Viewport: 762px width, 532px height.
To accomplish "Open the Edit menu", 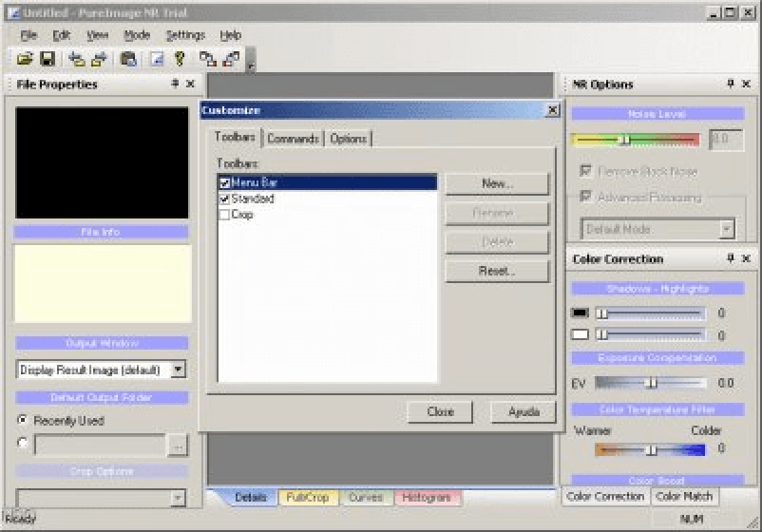I will click(x=61, y=35).
